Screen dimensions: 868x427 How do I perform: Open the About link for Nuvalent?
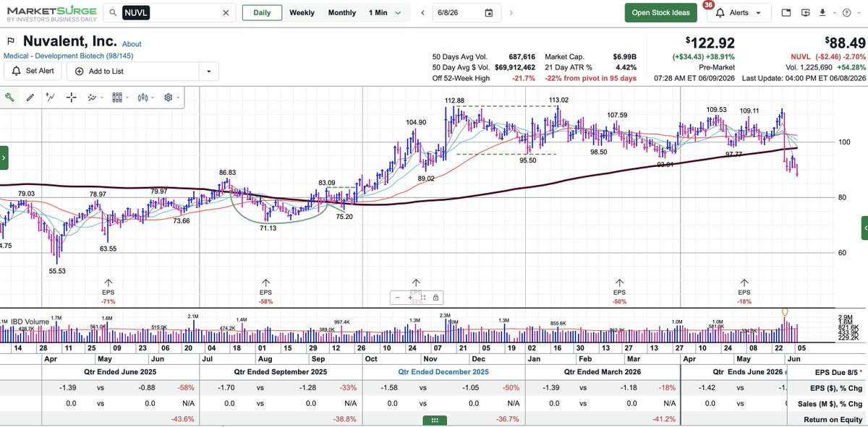click(132, 44)
